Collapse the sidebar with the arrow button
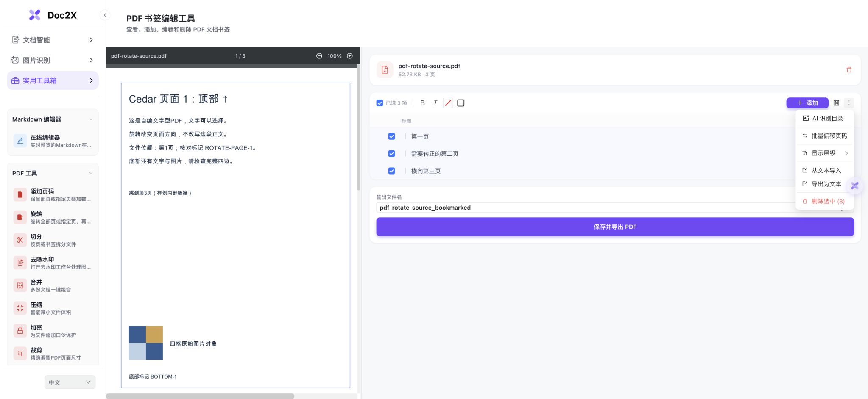 [x=105, y=15]
